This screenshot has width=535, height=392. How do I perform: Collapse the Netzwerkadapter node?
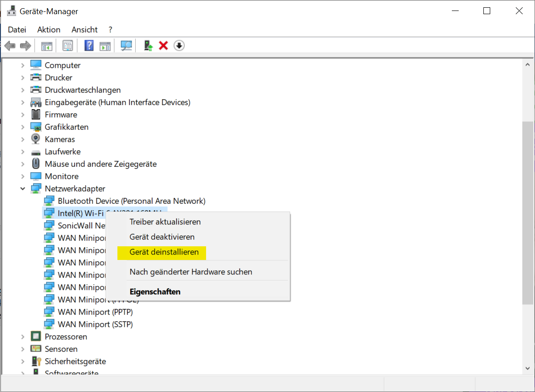(x=22, y=189)
